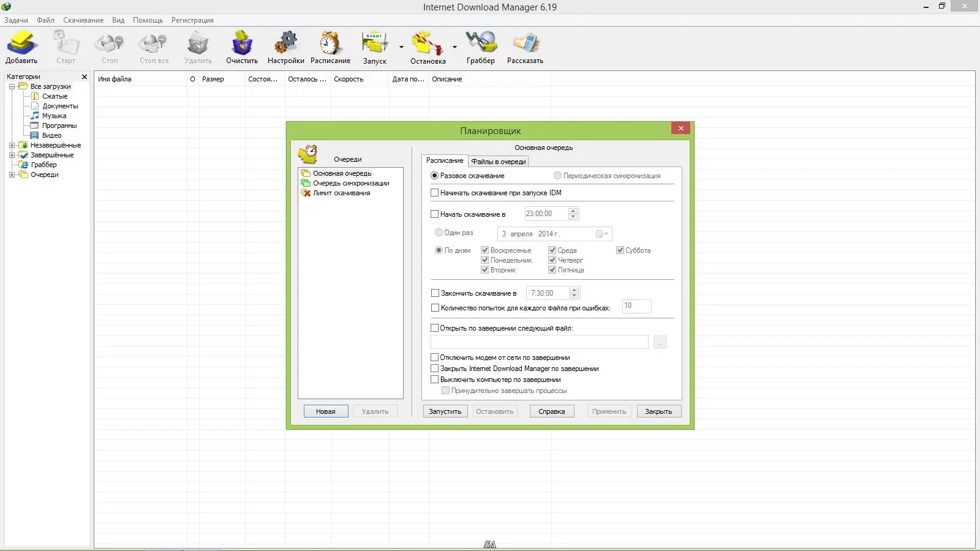Check Закрыть Internet Download Manager по завершении
The image size is (980, 551).
pos(435,369)
